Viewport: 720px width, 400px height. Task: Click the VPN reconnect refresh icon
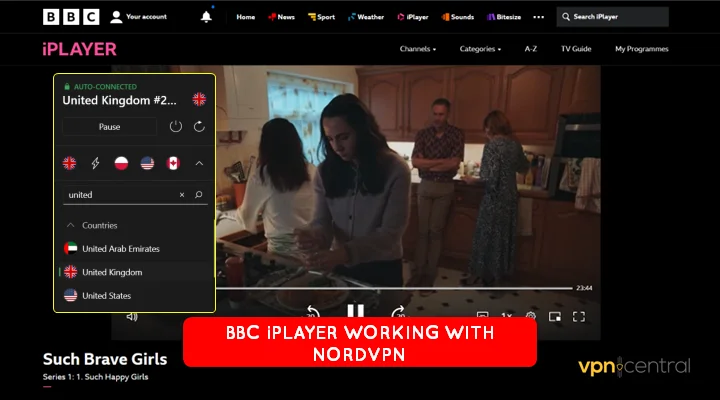coord(199,126)
